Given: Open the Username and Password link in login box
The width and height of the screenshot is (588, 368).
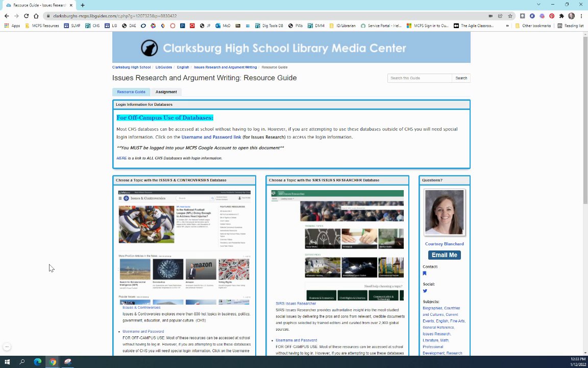Looking at the screenshot, I should coord(211,137).
